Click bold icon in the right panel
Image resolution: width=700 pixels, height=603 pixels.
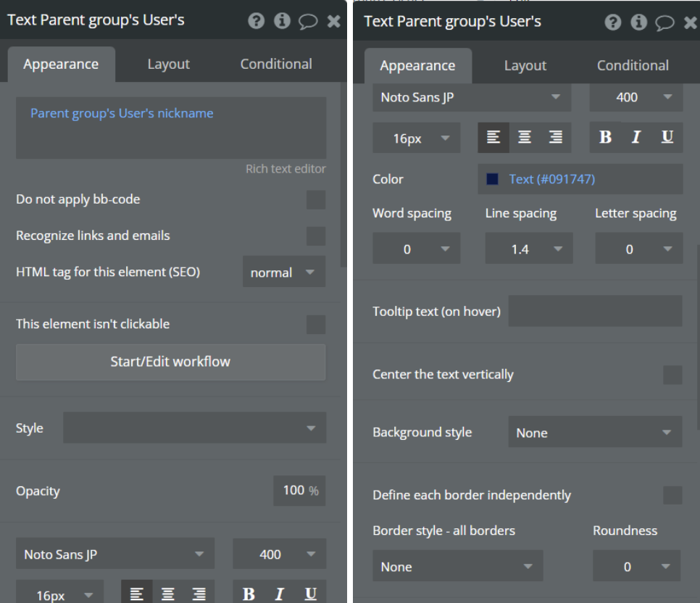click(605, 138)
